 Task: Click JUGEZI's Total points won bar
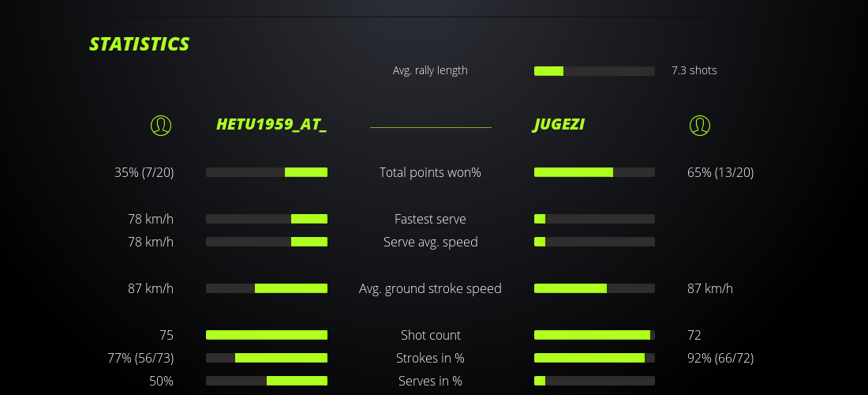[x=594, y=172]
